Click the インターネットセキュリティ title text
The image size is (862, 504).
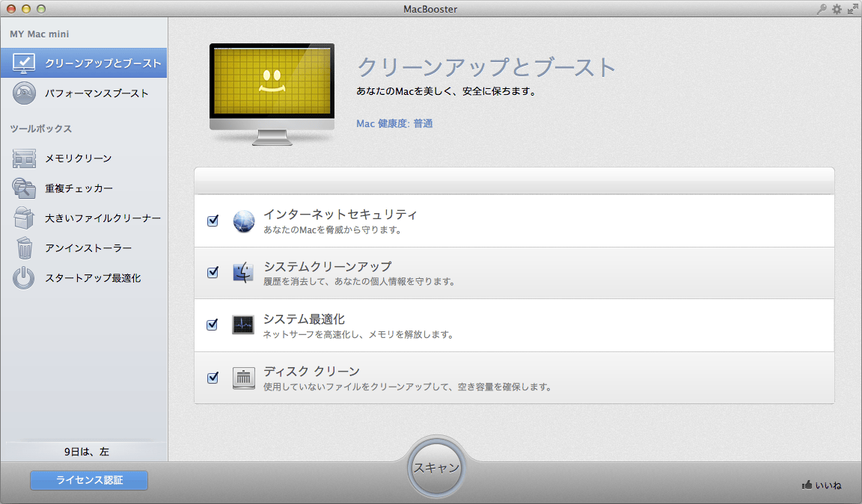[x=340, y=215]
